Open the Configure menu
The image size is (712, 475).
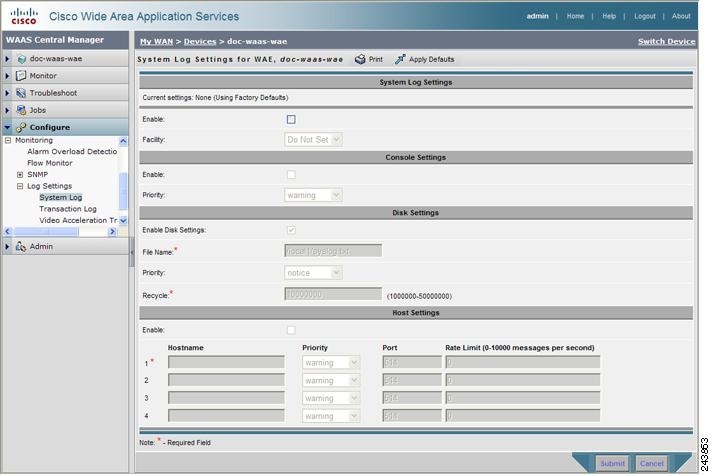coord(50,128)
